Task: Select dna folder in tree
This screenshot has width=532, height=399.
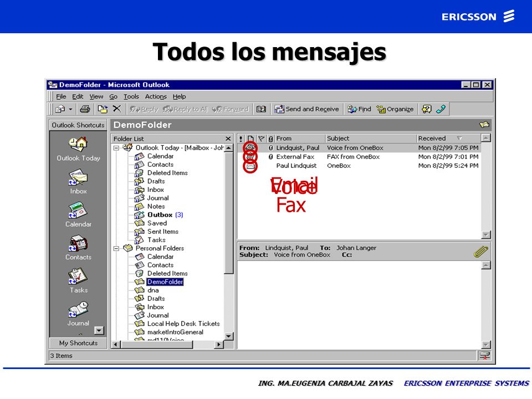Action: [153, 290]
